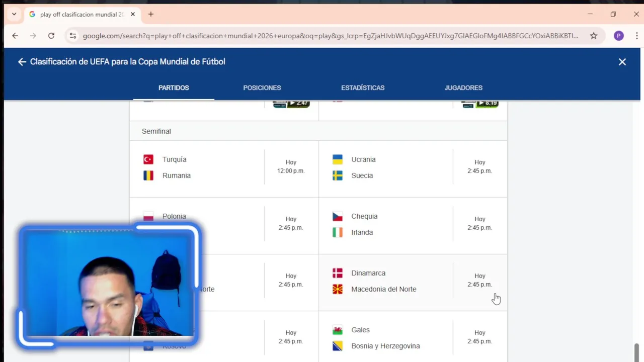The height and width of the screenshot is (362, 644).
Task: Open the Hoy 2:45 p.m. time of Gales match
Action: (480, 337)
